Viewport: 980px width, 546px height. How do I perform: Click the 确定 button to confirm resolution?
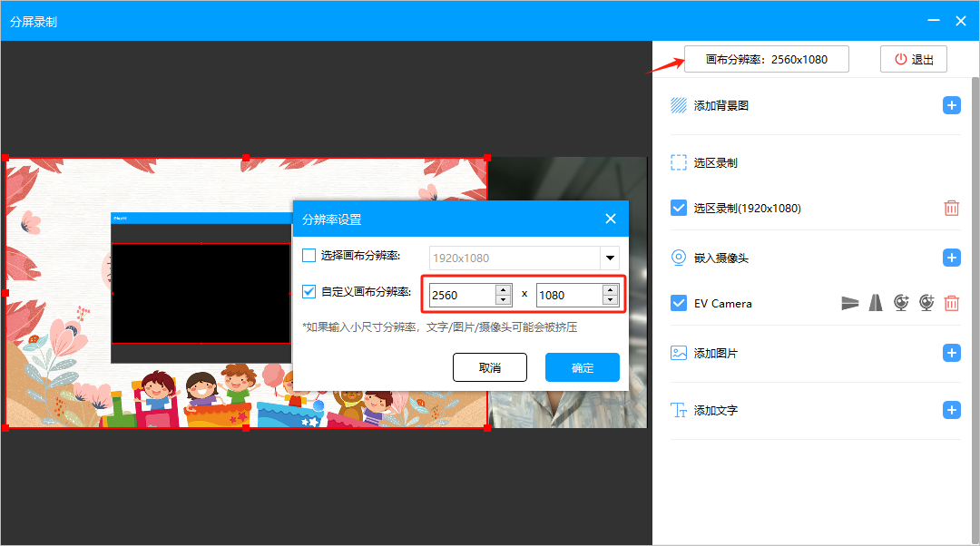(582, 367)
